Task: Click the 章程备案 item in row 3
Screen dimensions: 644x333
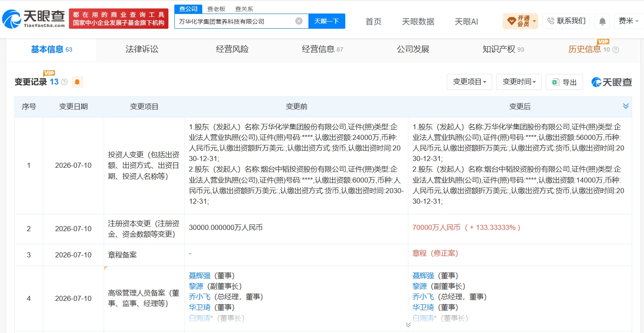Action: pyautogui.click(x=122, y=255)
